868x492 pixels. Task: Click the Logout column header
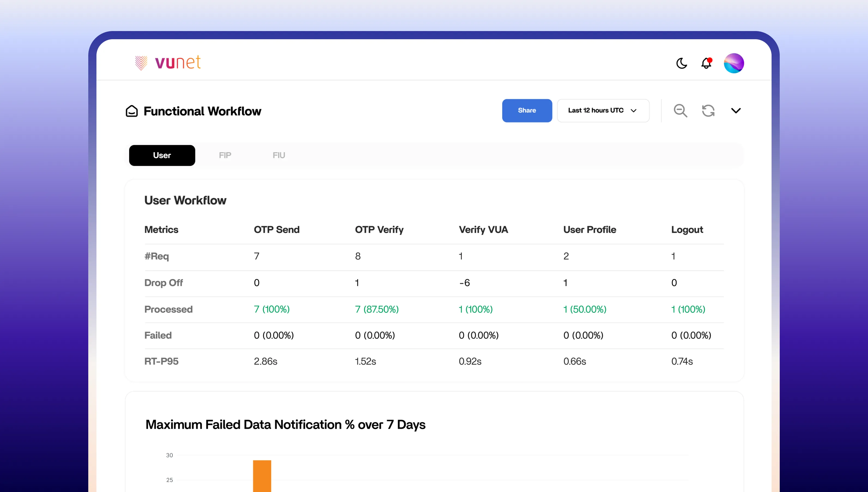coord(687,230)
